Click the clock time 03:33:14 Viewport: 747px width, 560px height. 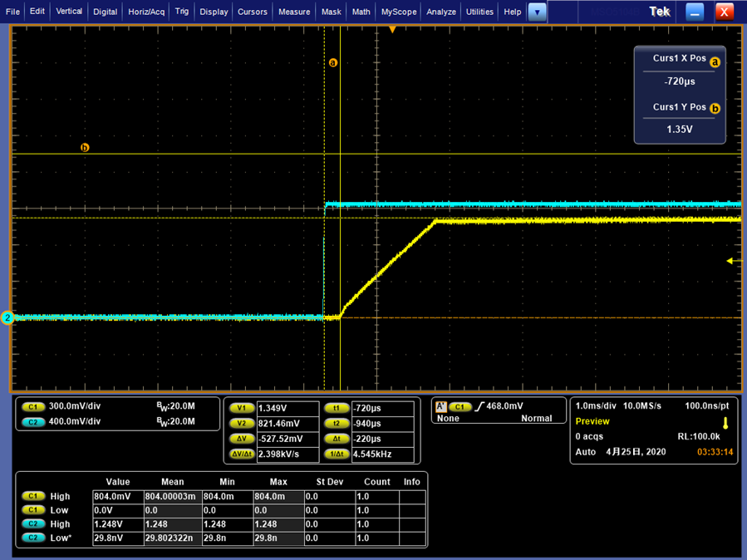[715, 452]
